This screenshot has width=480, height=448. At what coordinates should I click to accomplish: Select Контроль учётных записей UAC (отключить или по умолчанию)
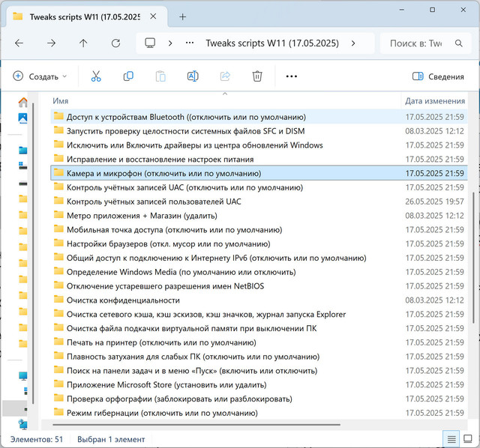[259, 187]
